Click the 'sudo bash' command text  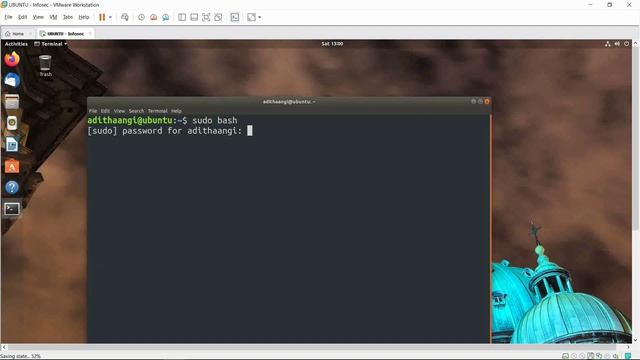click(215, 120)
